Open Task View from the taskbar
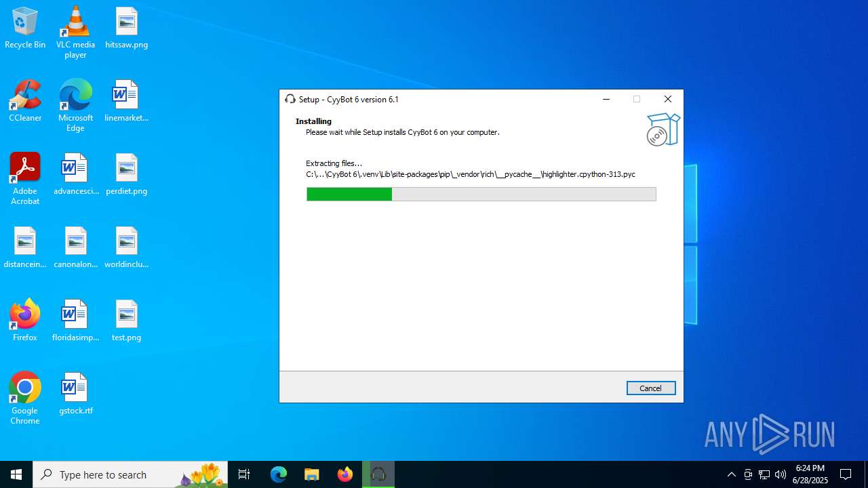This screenshot has height=488, width=868. (x=244, y=474)
